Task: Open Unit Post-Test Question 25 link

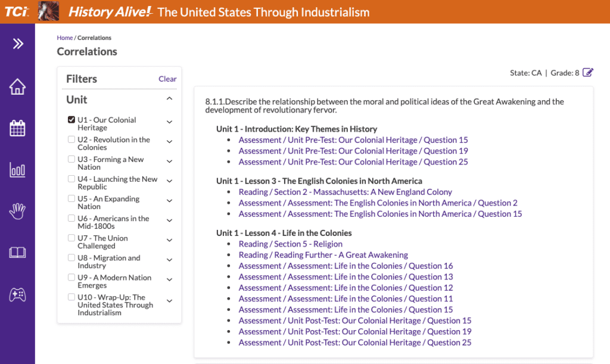Action: pos(355,343)
